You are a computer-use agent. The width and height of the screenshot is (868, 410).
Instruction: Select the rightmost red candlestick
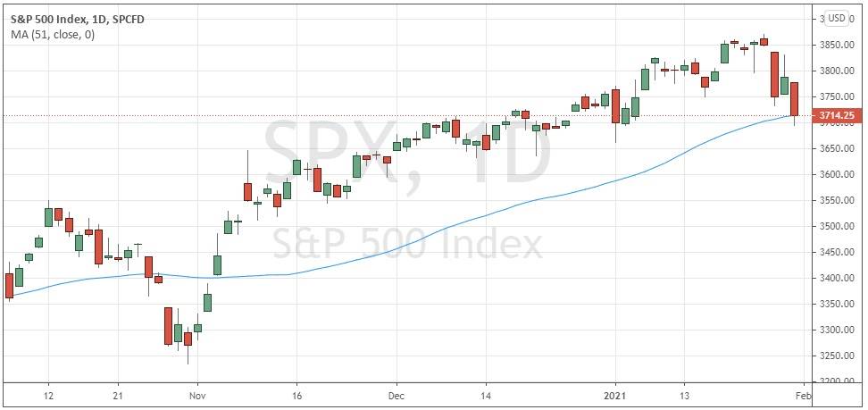coord(794,98)
